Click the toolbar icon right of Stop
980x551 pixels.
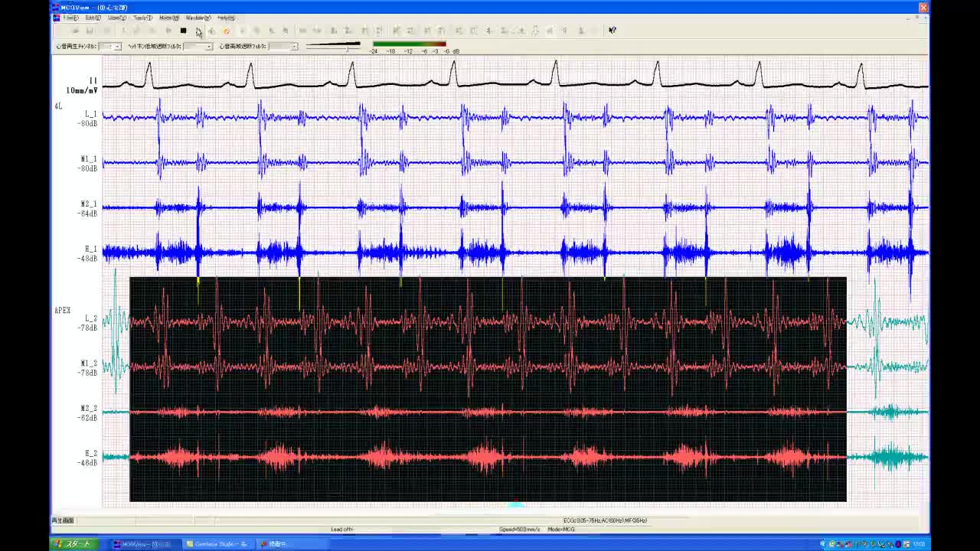point(198,31)
